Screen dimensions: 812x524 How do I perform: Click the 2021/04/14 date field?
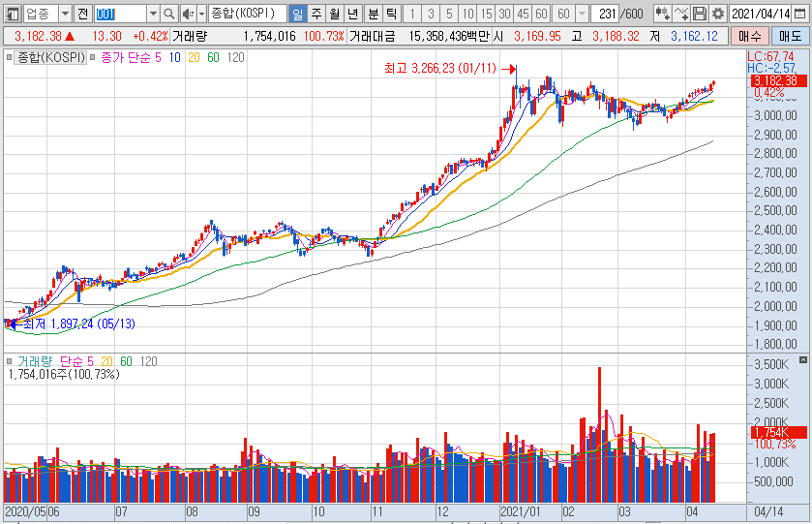pyautogui.click(x=760, y=14)
